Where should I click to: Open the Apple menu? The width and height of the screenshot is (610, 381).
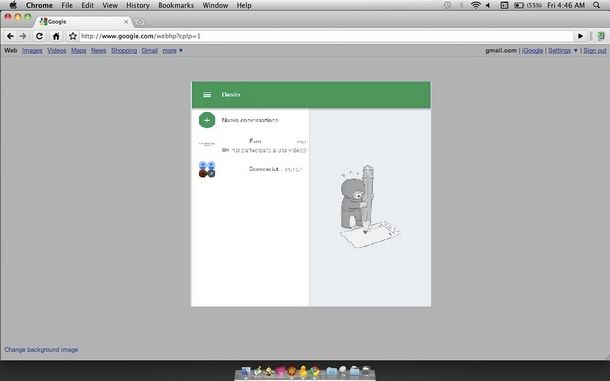point(13,5)
